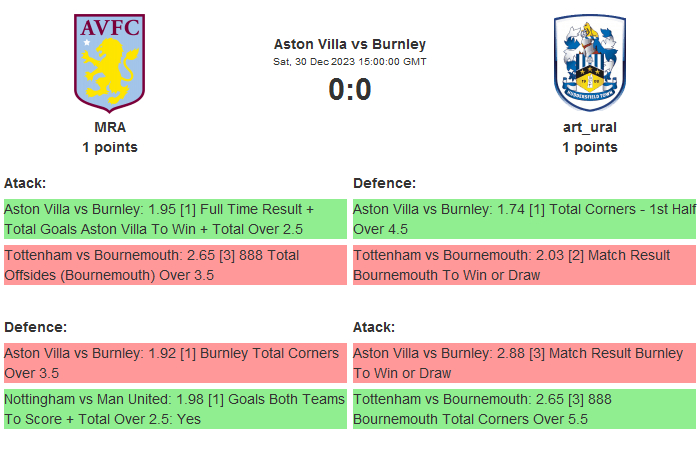Click the Aston Villa AVFC crest
Screen dimensions: 700x460
[110, 62]
